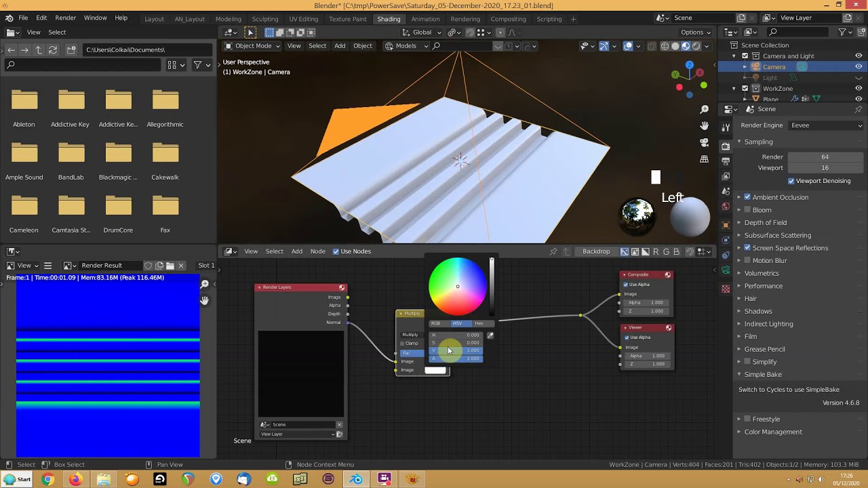Click Render samples field showing 64

[x=825, y=157]
